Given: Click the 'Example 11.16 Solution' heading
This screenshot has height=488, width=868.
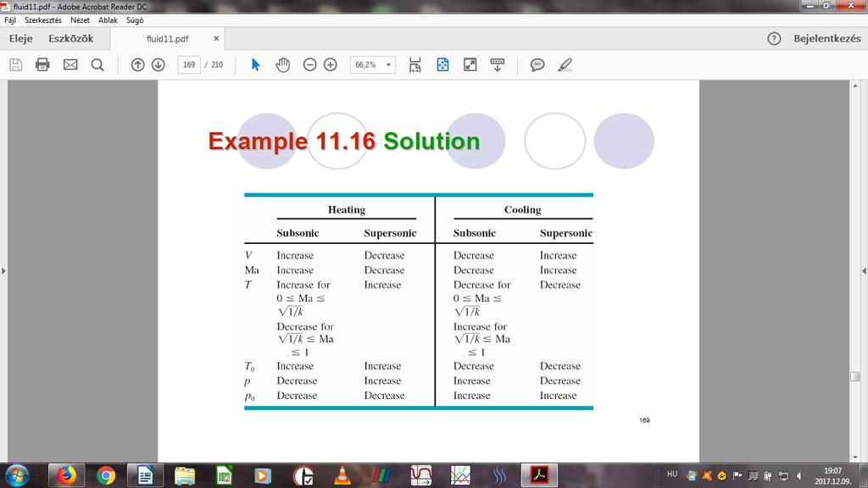Looking at the screenshot, I should click(344, 141).
